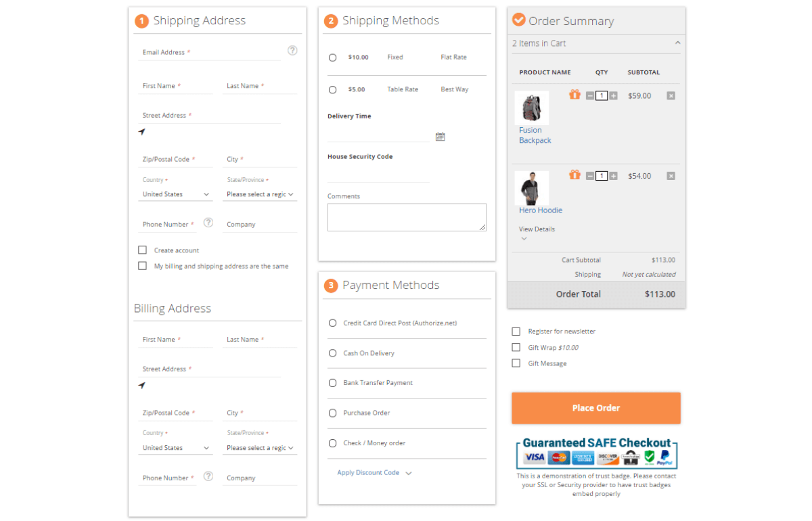Check the Gift Wrap $10.00 option
812x521 pixels.
pyautogui.click(x=516, y=347)
